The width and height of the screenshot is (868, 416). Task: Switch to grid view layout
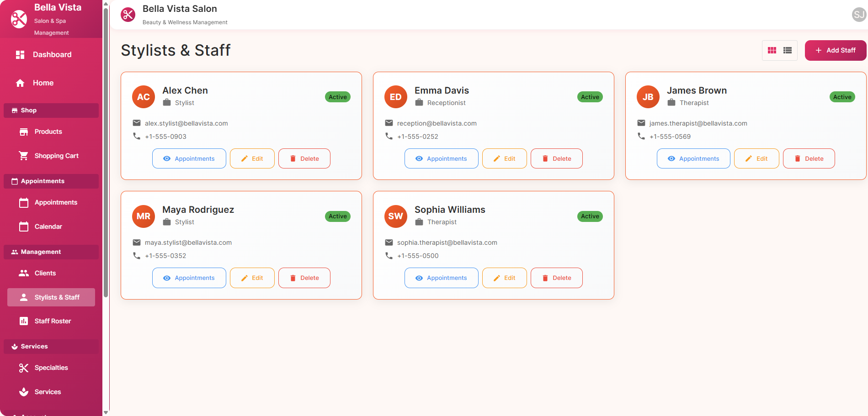[x=772, y=50]
